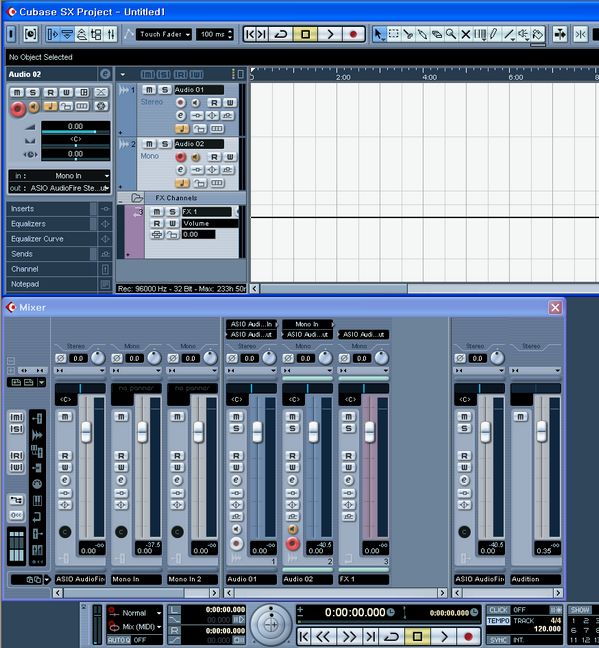Open the Channel inspector tab
The height and width of the screenshot is (648, 599).
[52, 269]
